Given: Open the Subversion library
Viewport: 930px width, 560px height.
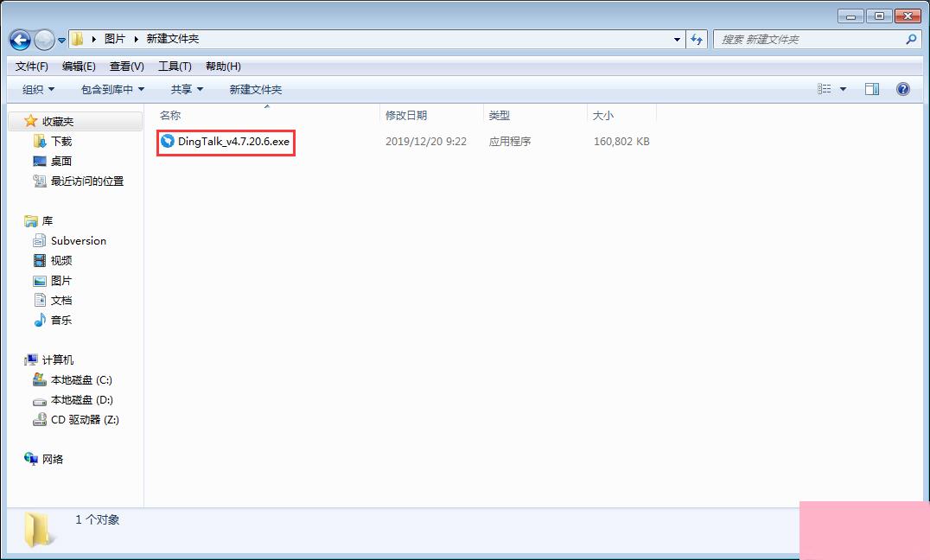Looking at the screenshot, I should click(79, 241).
